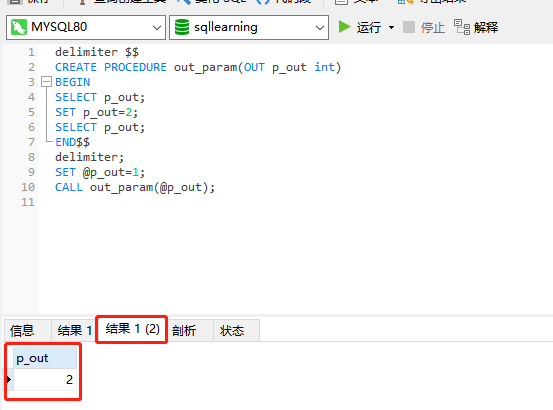Select the result cell with value 2

[x=45, y=379]
